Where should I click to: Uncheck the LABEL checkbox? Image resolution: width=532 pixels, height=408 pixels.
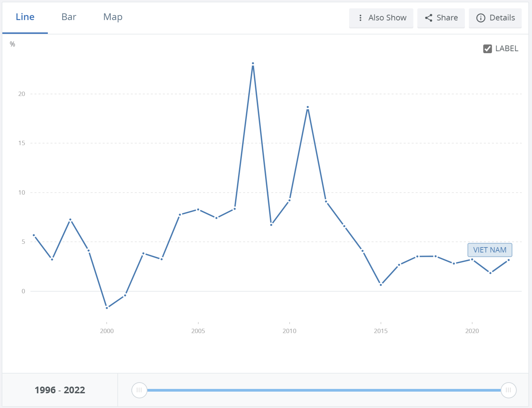point(488,49)
